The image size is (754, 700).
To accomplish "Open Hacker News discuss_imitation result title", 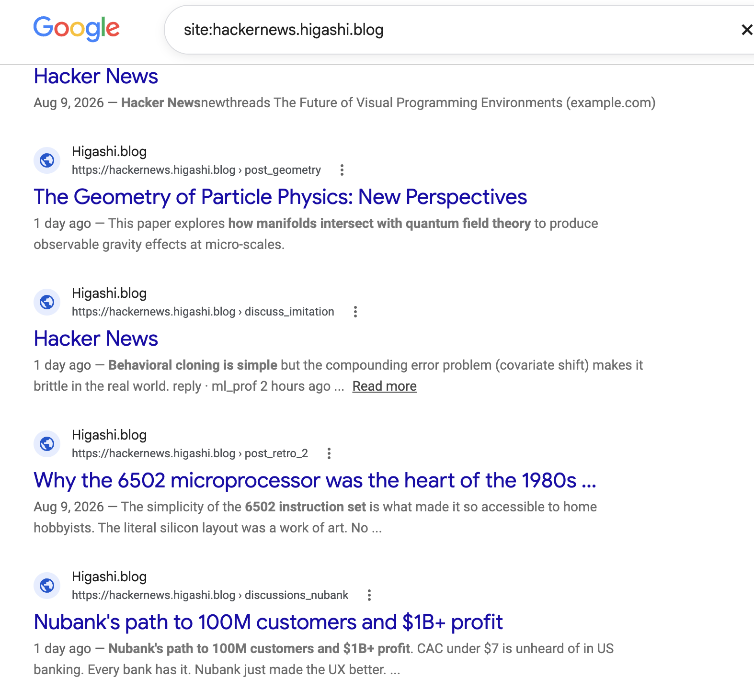I will [x=96, y=339].
